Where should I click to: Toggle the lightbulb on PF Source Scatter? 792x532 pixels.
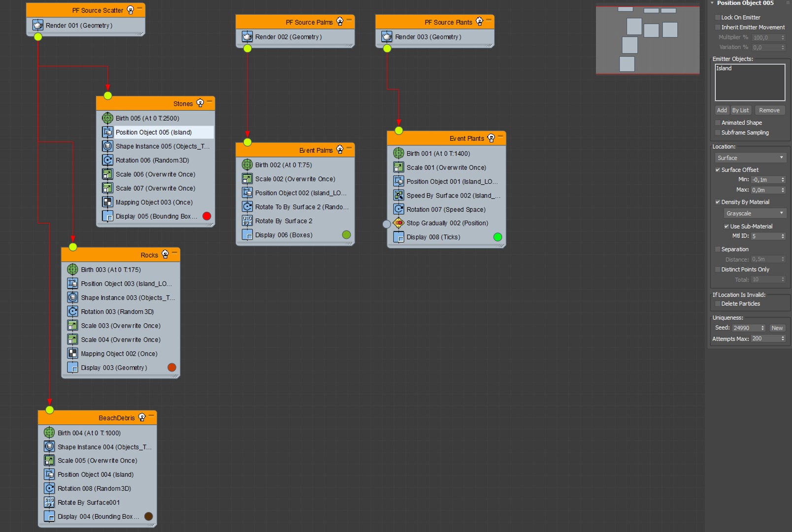(131, 10)
